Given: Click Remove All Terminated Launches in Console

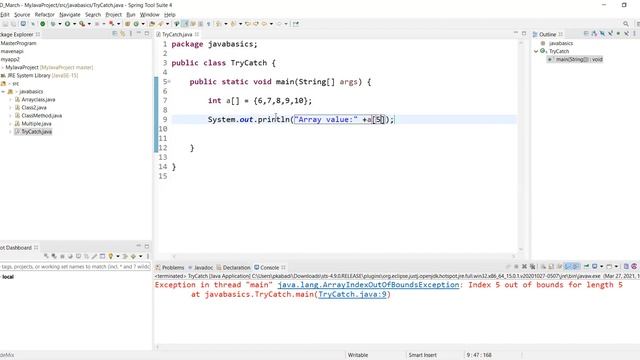Looking at the screenshot, I should (x=533, y=267).
